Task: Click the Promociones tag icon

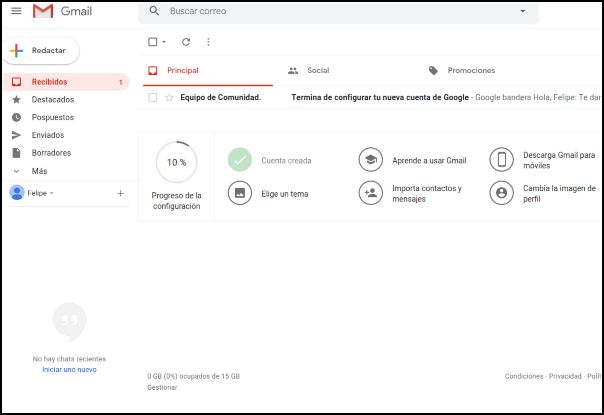Action: (x=433, y=71)
